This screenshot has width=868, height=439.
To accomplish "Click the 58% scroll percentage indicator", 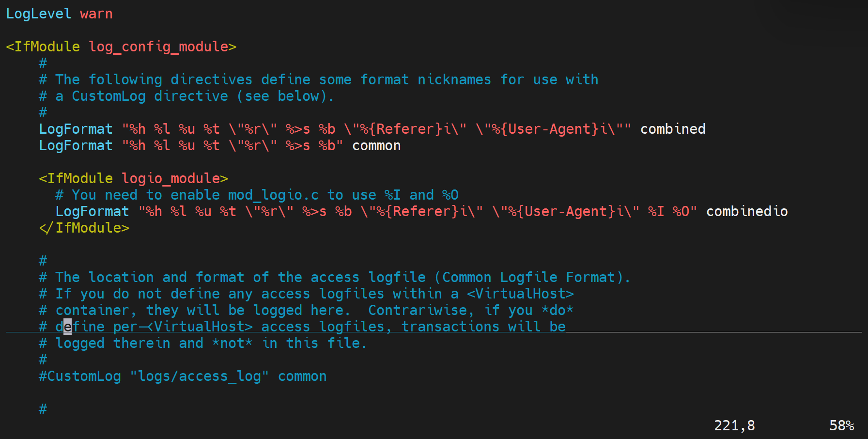I will [x=841, y=425].
